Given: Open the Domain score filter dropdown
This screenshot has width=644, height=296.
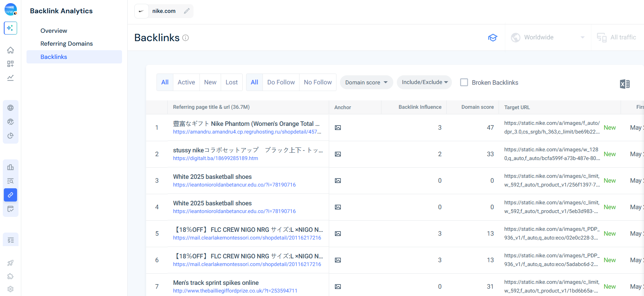Looking at the screenshot, I should point(366,82).
